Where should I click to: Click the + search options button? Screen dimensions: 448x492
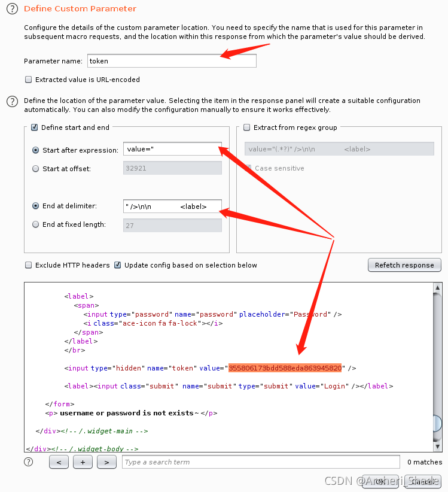pos(83,462)
